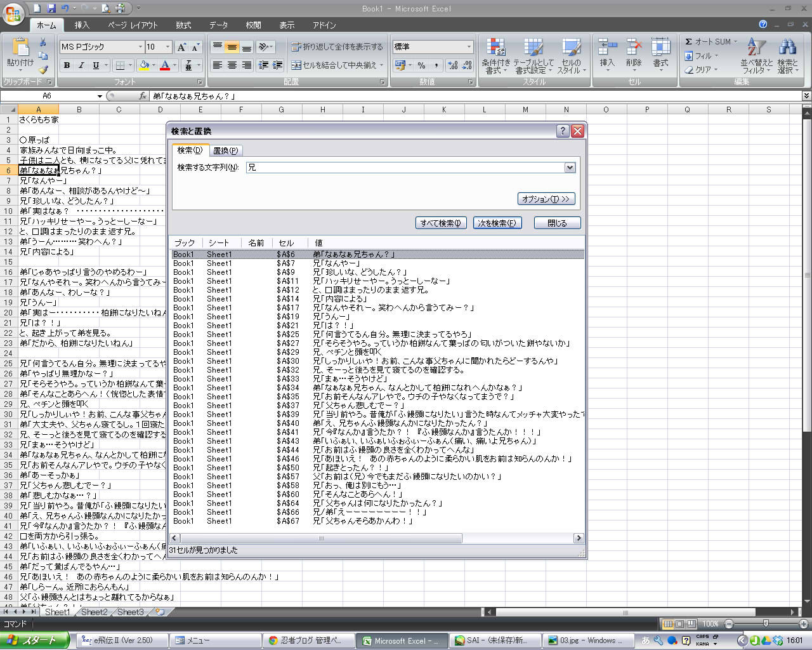Click the percent style icon
Image resolution: width=812 pixels, height=650 pixels.
[421, 65]
